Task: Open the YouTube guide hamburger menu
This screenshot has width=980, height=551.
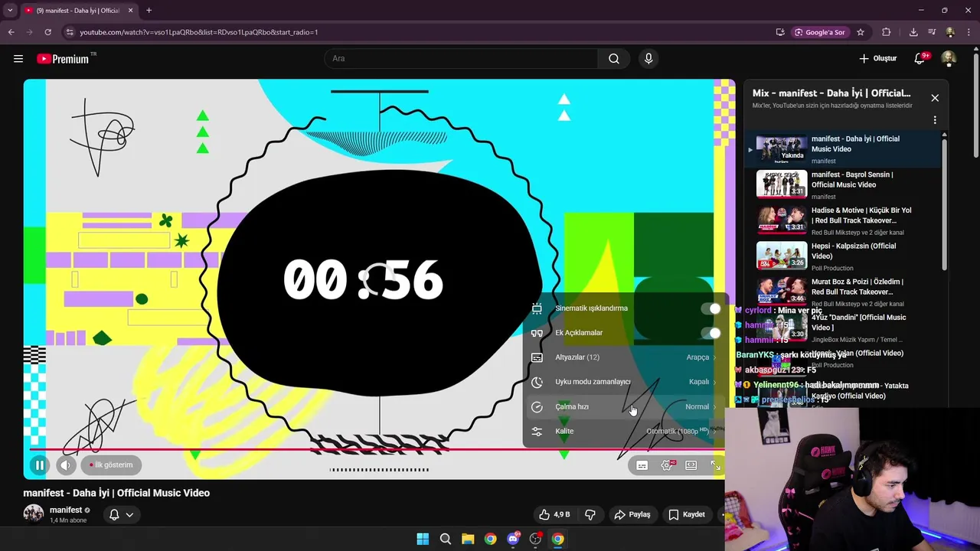Action: (x=18, y=58)
